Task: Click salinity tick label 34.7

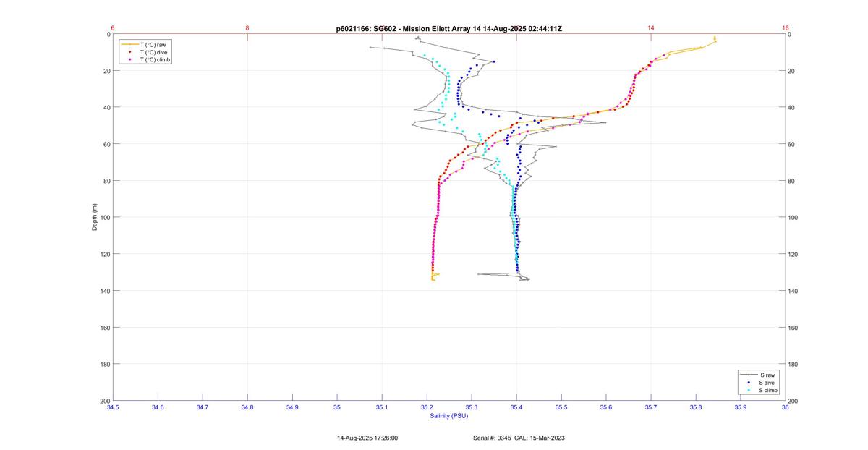Action: click(x=203, y=408)
